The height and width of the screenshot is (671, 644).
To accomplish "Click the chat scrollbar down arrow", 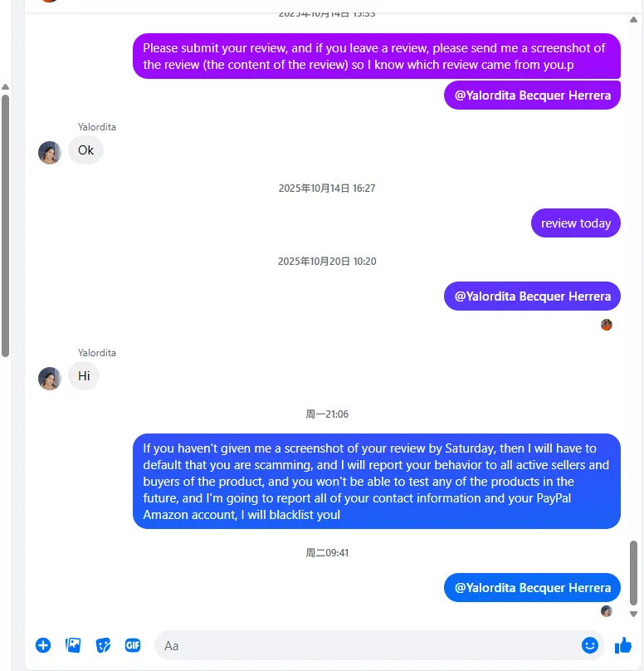I will pyautogui.click(x=634, y=614).
